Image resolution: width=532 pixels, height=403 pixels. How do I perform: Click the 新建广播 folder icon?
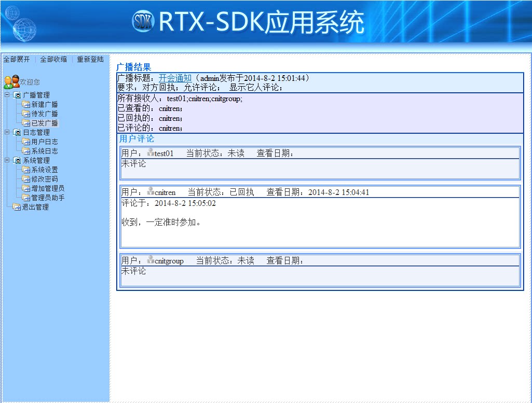coord(26,104)
